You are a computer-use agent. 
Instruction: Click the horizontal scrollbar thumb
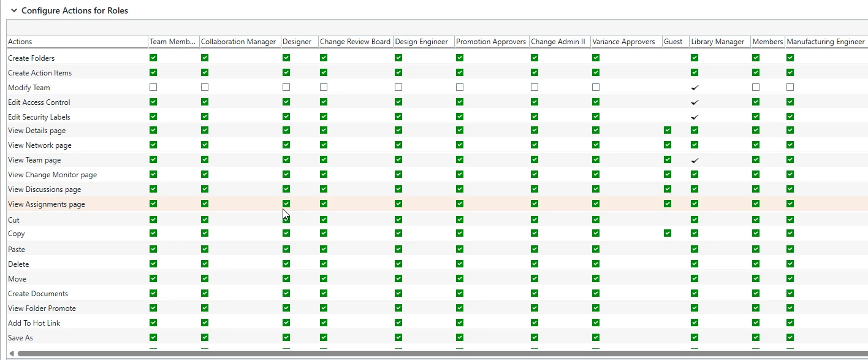[x=443, y=354]
